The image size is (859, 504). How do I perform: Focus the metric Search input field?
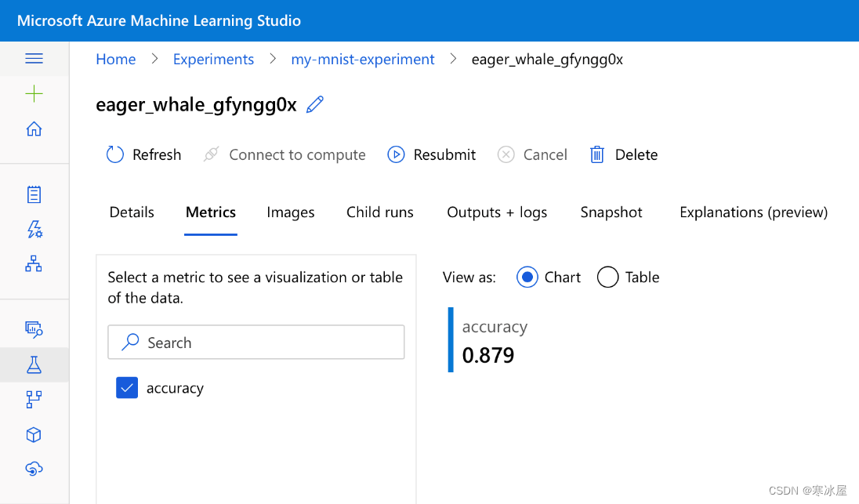pos(256,343)
